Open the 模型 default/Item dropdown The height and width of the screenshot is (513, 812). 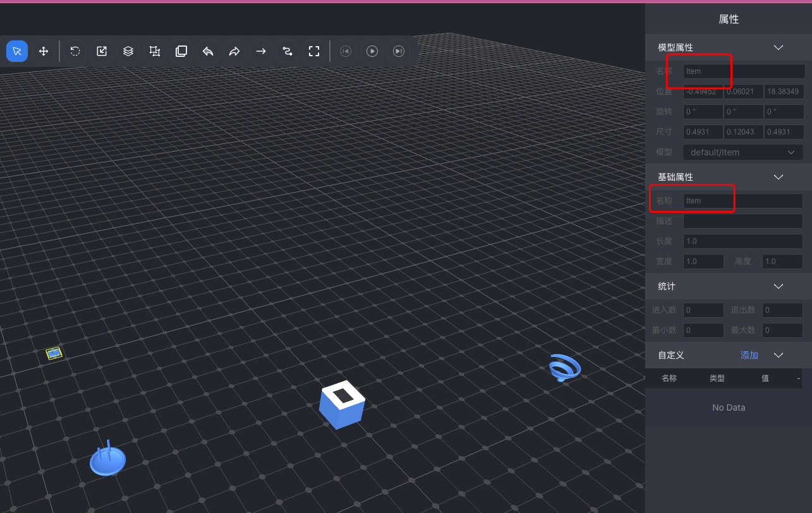point(742,152)
